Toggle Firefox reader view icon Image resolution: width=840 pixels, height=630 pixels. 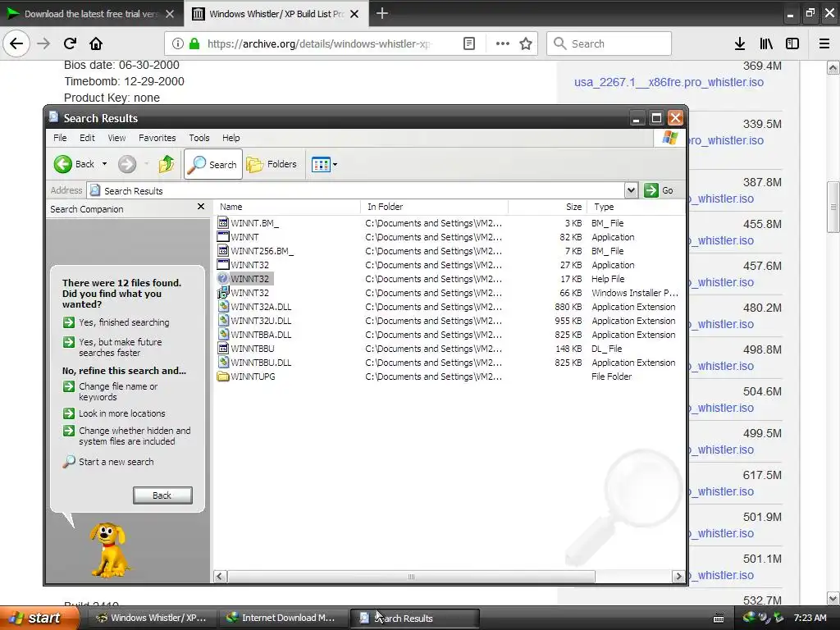click(x=468, y=43)
